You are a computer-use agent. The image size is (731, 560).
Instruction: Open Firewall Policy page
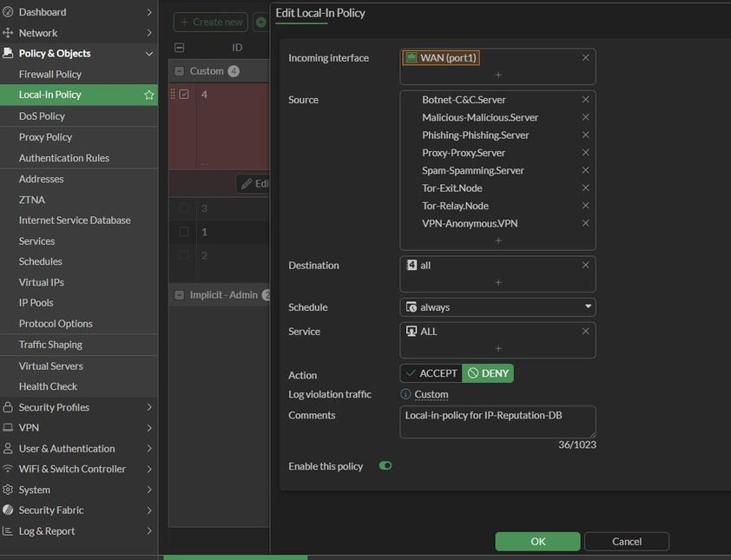pyautogui.click(x=50, y=75)
